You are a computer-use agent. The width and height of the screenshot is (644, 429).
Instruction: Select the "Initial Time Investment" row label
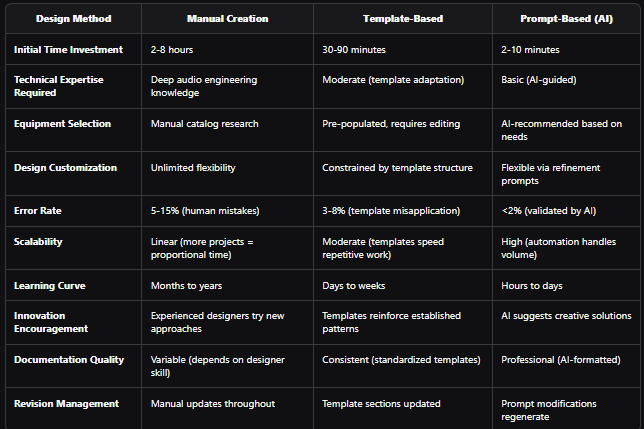coord(66,48)
